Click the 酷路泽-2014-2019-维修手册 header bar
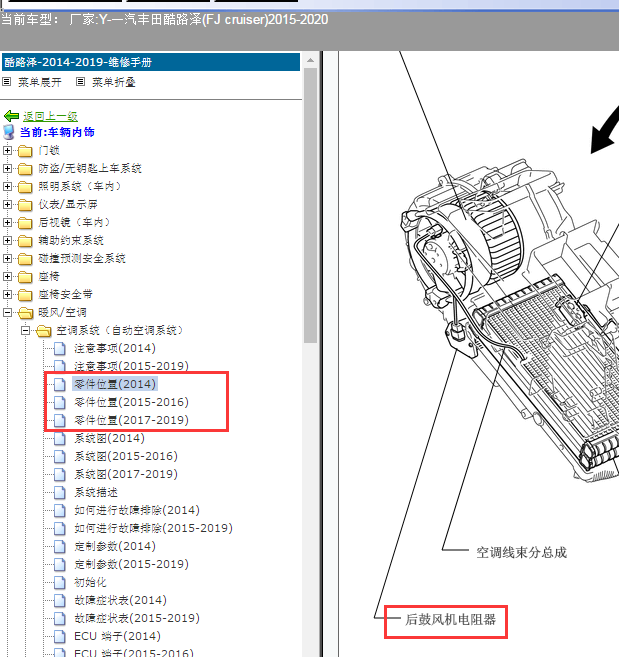 151,62
